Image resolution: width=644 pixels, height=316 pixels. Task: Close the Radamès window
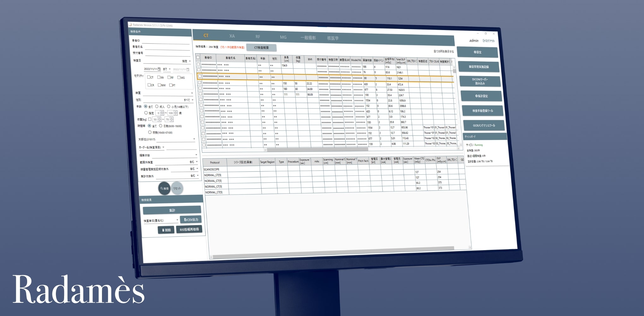[x=494, y=33]
